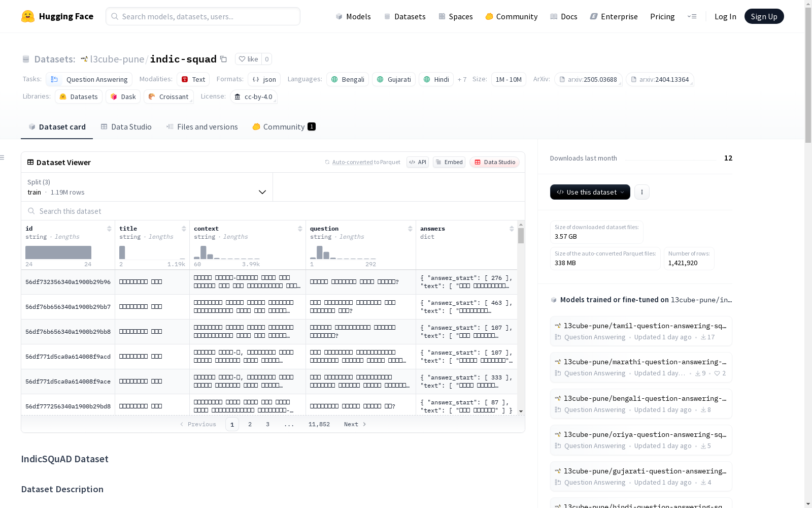812x508 pixels.
Task: Click the magnifier icon in Search this dataset
Action: (x=31, y=211)
